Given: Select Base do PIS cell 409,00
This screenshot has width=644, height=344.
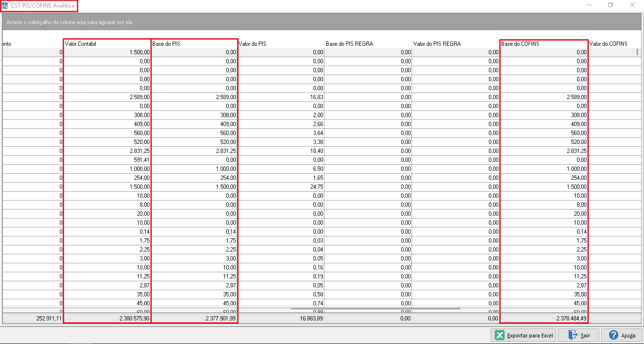Looking at the screenshot, I should 194,124.
